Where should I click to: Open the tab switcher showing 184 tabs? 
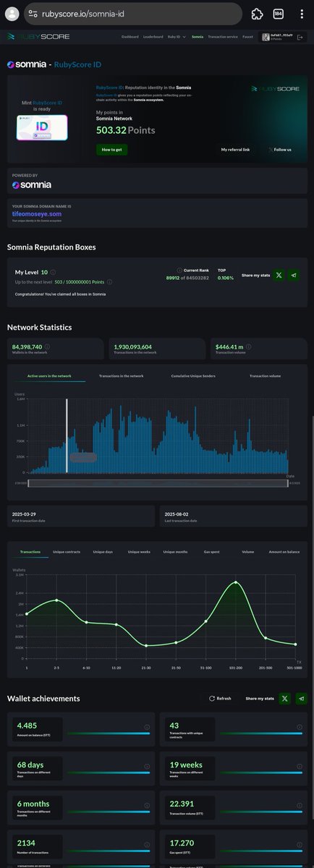[x=278, y=14]
